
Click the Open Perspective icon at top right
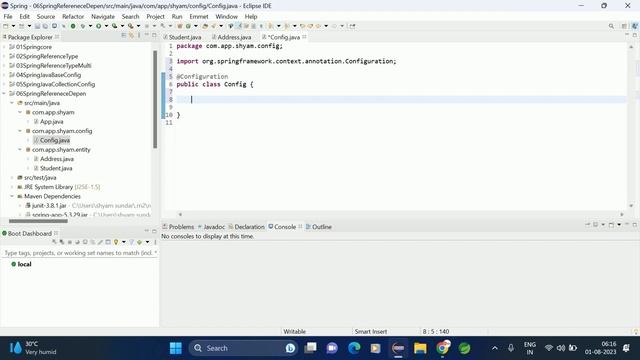(x=624, y=26)
